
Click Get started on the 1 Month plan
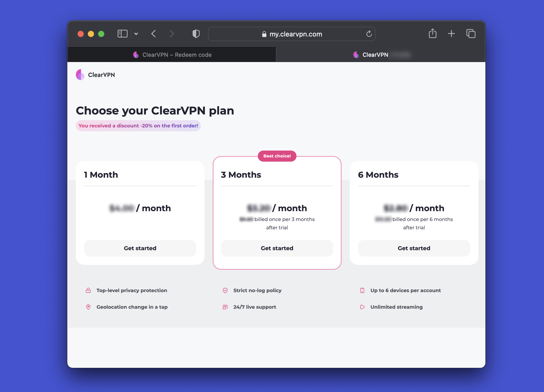140,248
